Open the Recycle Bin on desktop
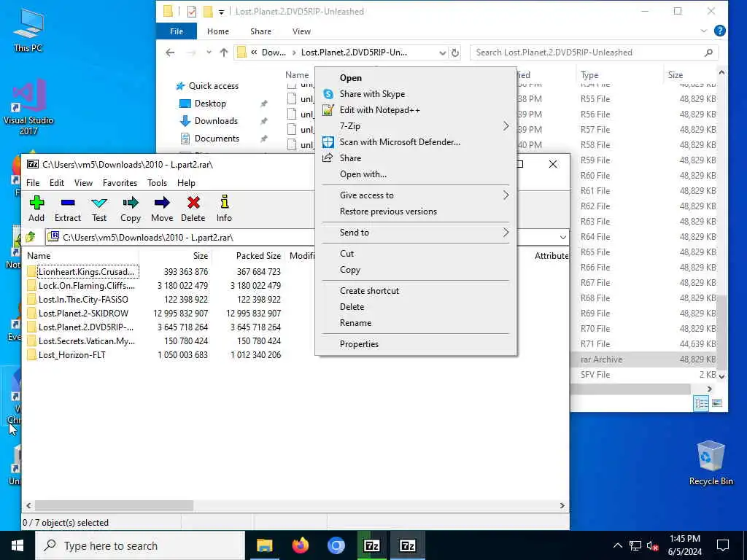The width and height of the screenshot is (747, 560). [x=711, y=463]
